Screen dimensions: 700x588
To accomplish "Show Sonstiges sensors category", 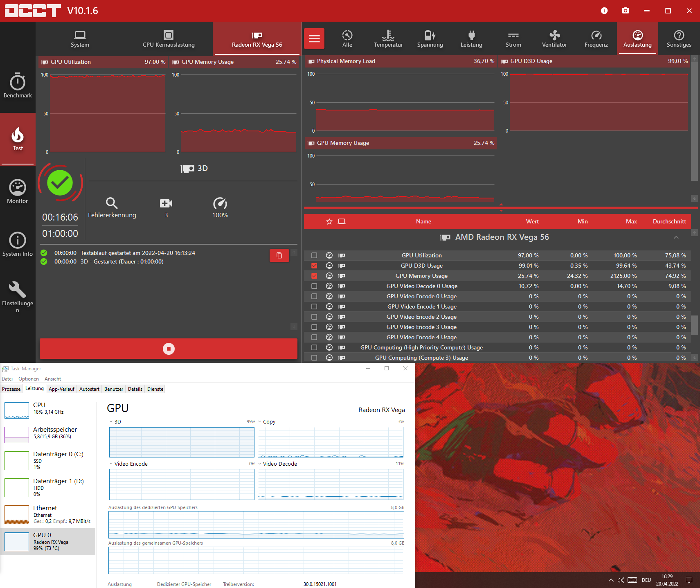I will point(679,39).
